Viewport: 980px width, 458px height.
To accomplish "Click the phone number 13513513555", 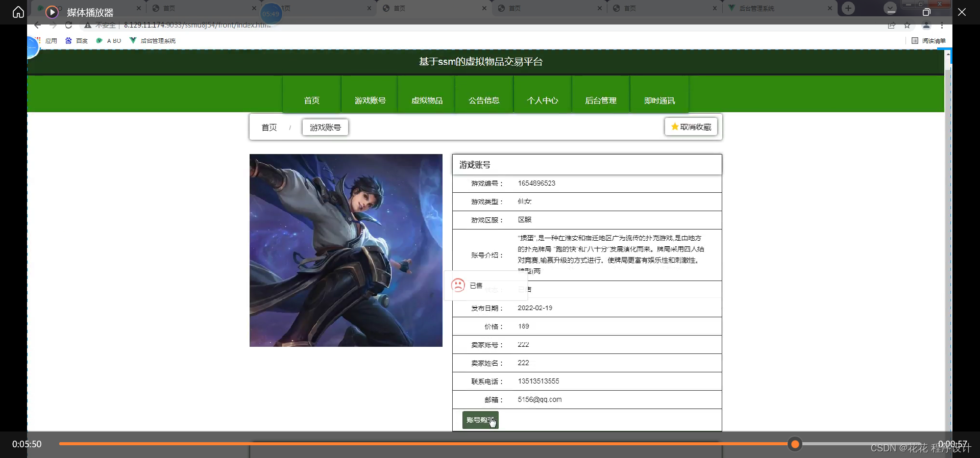I will click(x=538, y=381).
